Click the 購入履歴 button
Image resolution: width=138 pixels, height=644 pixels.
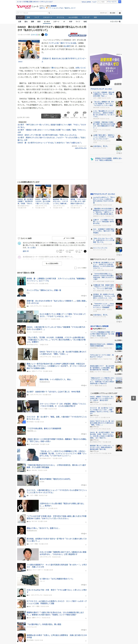[x=112, y=13]
